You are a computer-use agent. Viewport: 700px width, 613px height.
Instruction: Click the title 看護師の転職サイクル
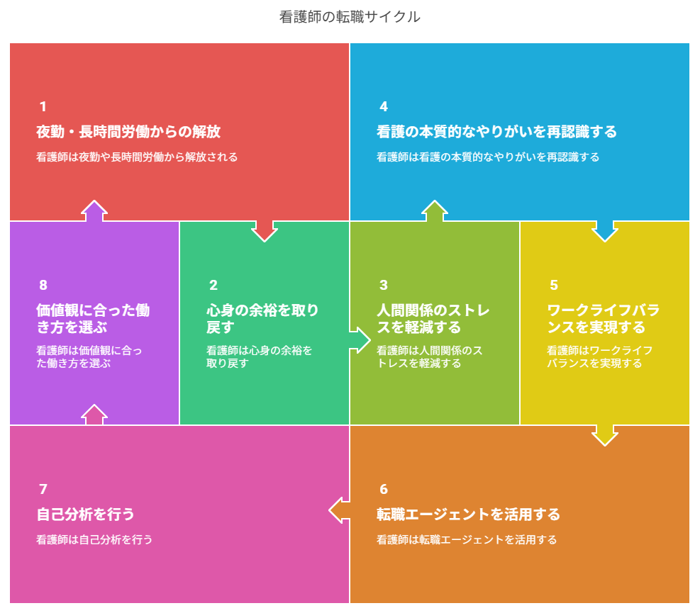[x=350, y=17]
